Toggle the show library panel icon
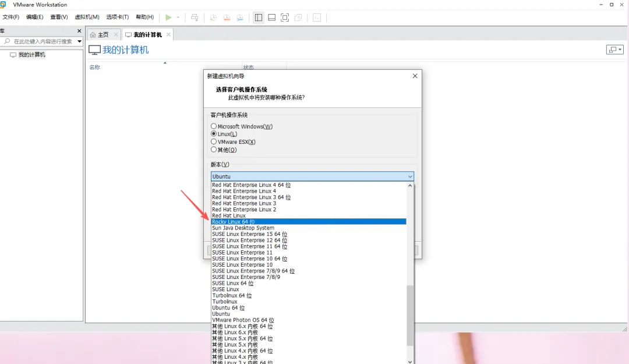629x364 pixels. [x=259, y=17]
